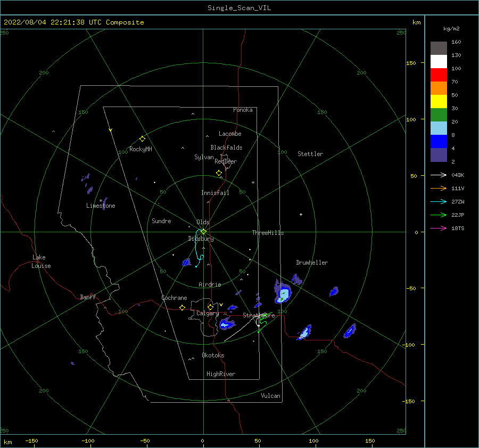Click the Calgary city label

click(x=208, y=313)
